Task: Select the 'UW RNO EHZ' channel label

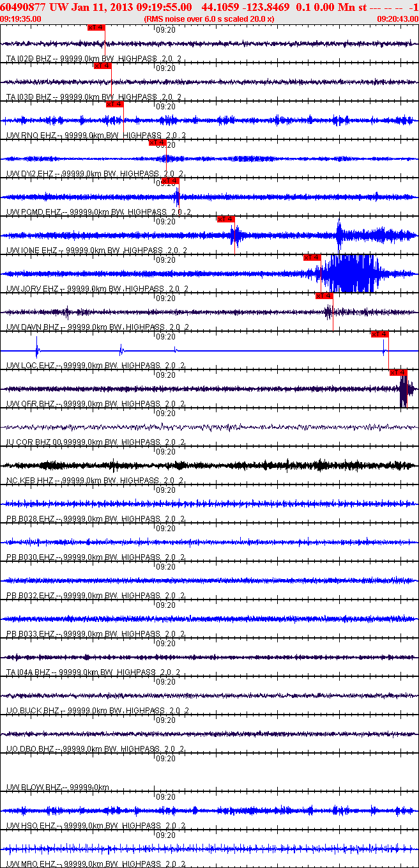Action: pyautogui.click(x=31, y=136)
